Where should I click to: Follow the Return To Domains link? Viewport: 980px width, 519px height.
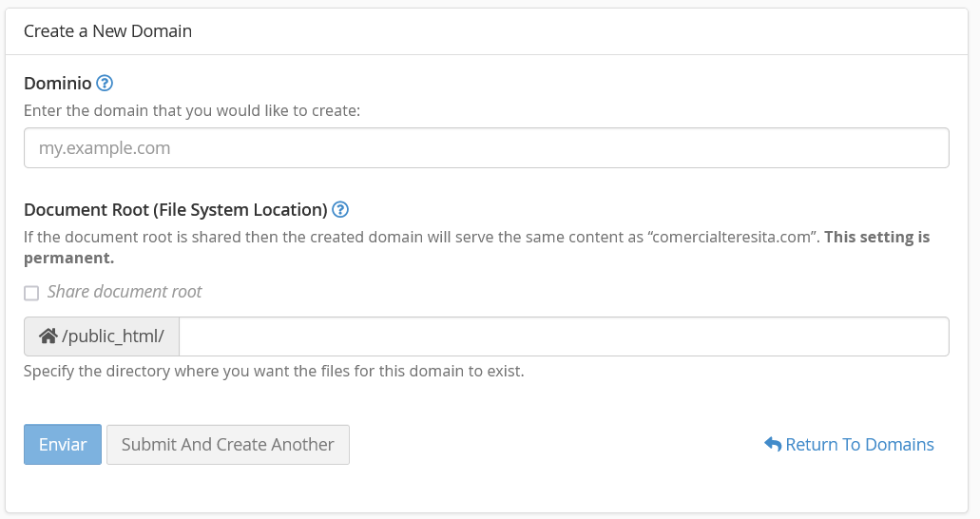[x=859, y=445]
